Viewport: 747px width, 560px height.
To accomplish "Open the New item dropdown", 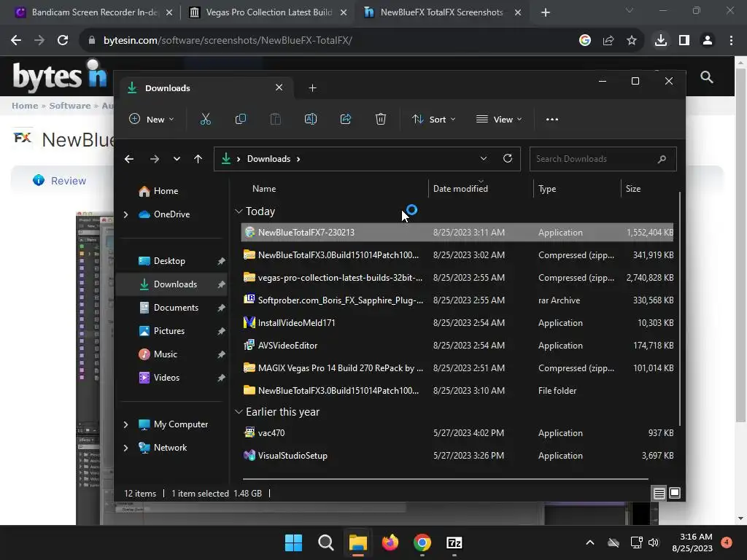I will 152,119.
